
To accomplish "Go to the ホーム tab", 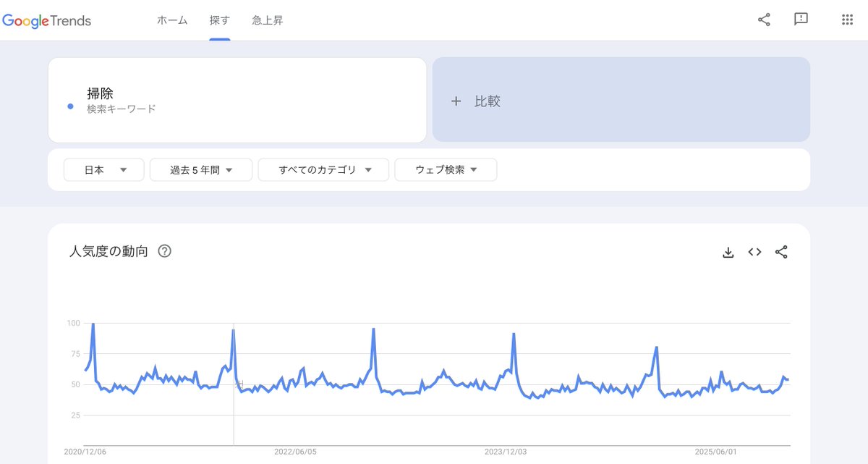I will coord(172,20).
